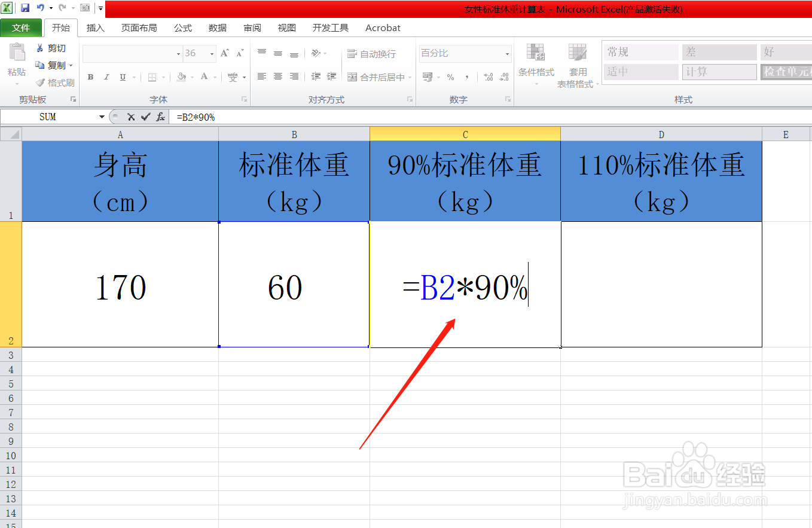Click the Decrease Font Size icon
This screenshot has height=528, width=812.
pos(240,53)
